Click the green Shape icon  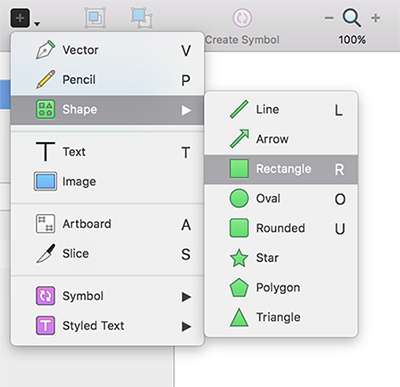point(45,109)
